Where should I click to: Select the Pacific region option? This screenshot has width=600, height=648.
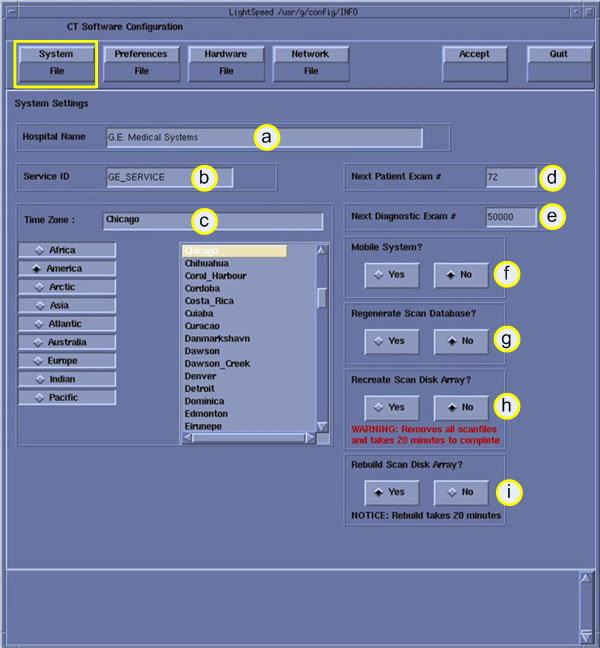tap(67, 398)
